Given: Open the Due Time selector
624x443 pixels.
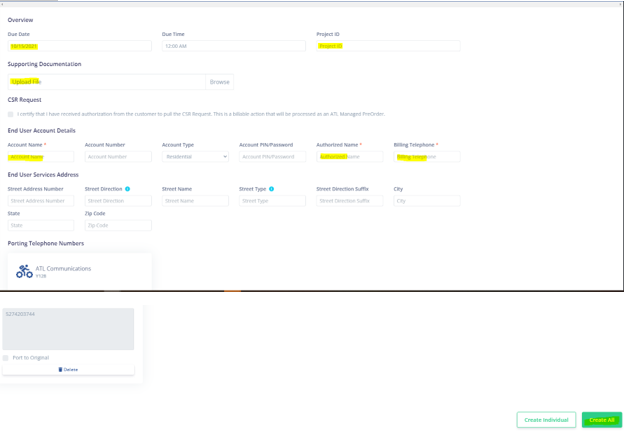Looking at the screenshot, I should 233,46.
